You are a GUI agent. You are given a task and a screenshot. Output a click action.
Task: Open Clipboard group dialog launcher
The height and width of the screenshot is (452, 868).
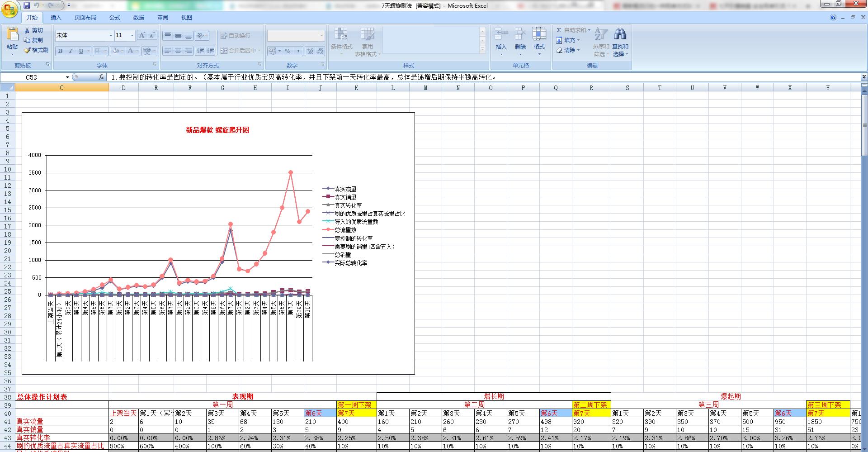pyautogui.click(x=47, y=65)
